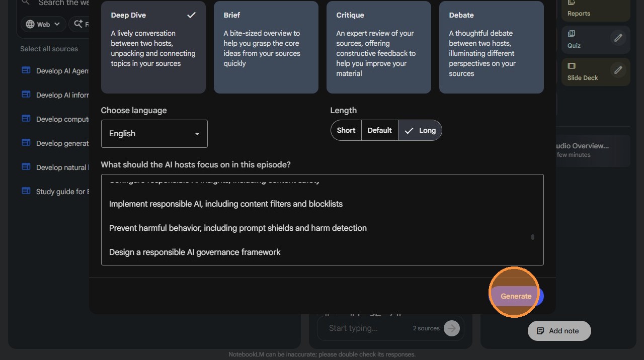Click the Start typing chat input field
This screenshot has width=644, height=360.
[x=367, y=328]
